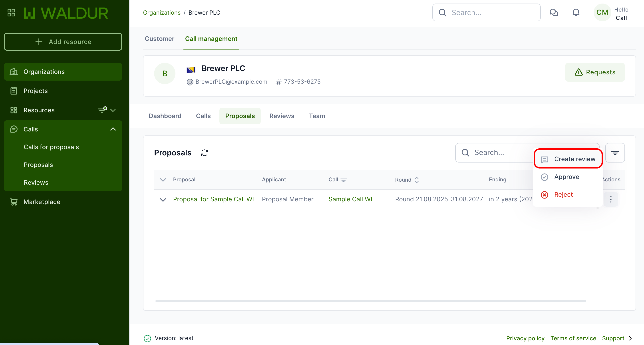Collapse the Calls sidebar section

[x=113, y=129]
